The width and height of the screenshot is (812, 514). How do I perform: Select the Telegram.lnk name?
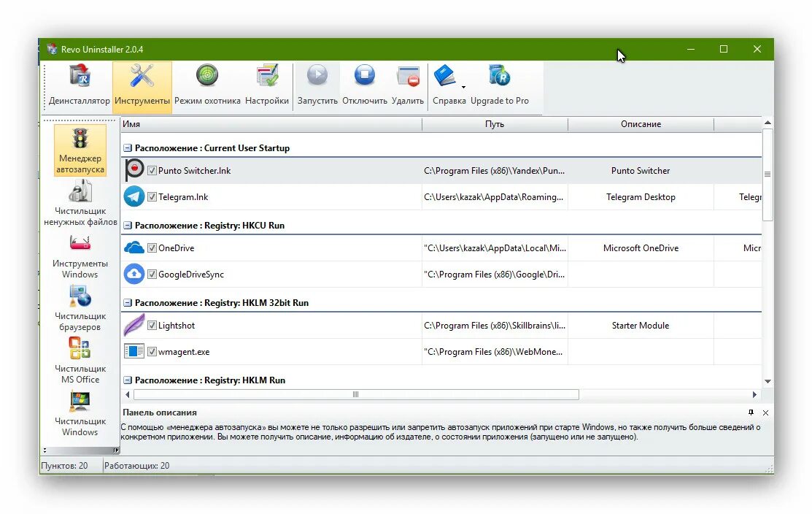(x=183, y=197)
